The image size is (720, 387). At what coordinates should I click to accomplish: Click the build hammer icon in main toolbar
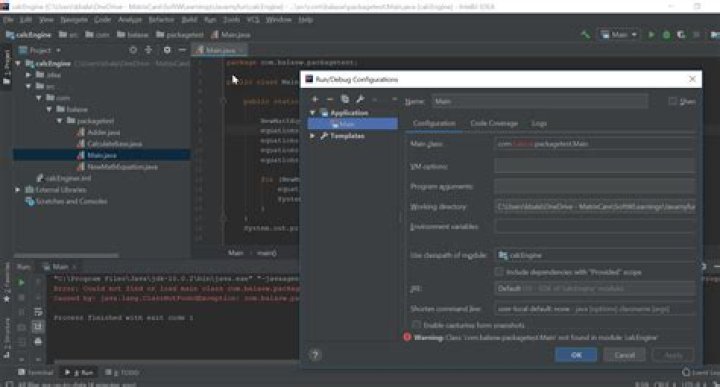tap(585, 34)
